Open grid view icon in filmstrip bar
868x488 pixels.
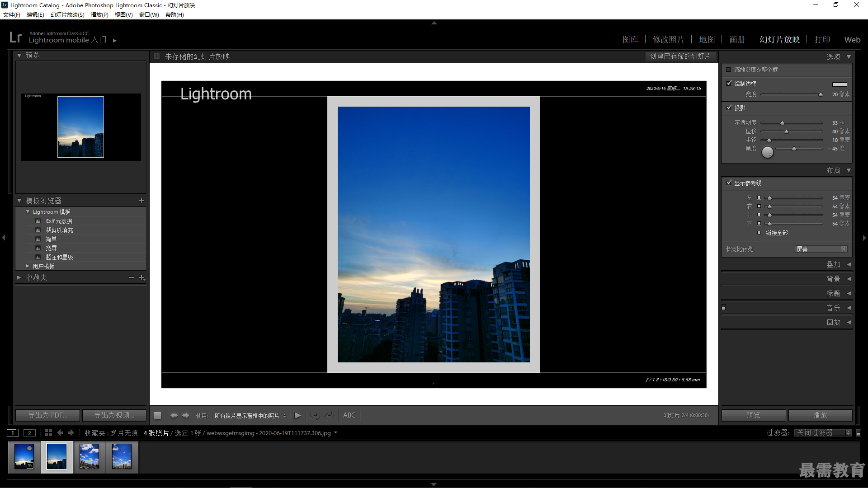[x=48, y=433]
